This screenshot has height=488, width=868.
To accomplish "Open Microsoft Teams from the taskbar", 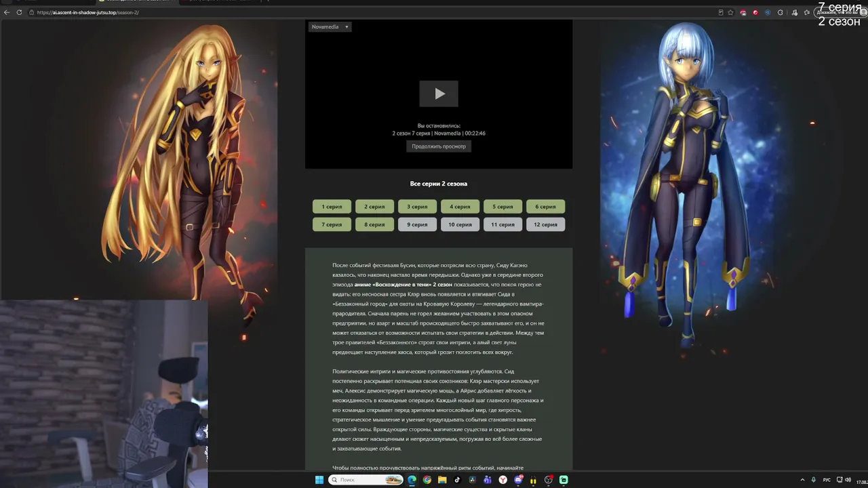I will pos(488,480).
